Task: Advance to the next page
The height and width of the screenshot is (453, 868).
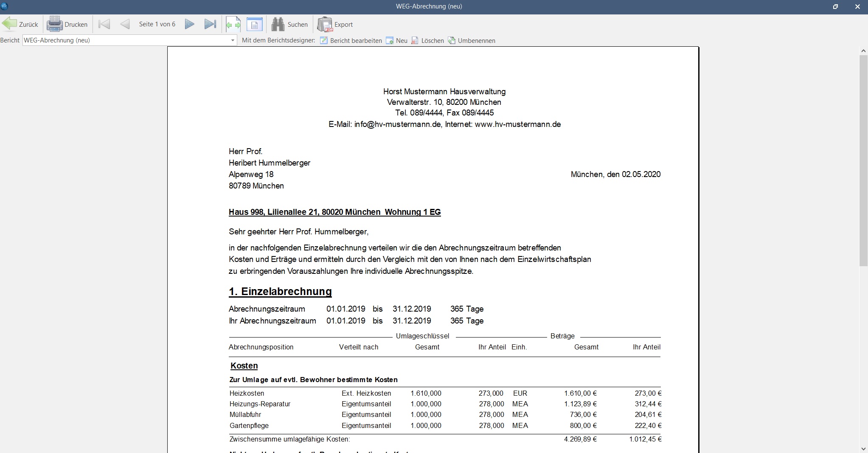Action: (190, 24)
